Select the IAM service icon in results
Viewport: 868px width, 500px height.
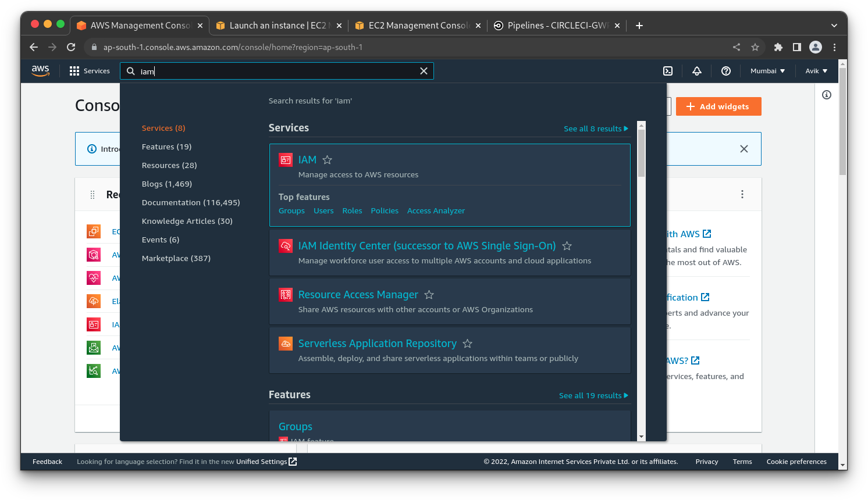[x=286, y=159]
